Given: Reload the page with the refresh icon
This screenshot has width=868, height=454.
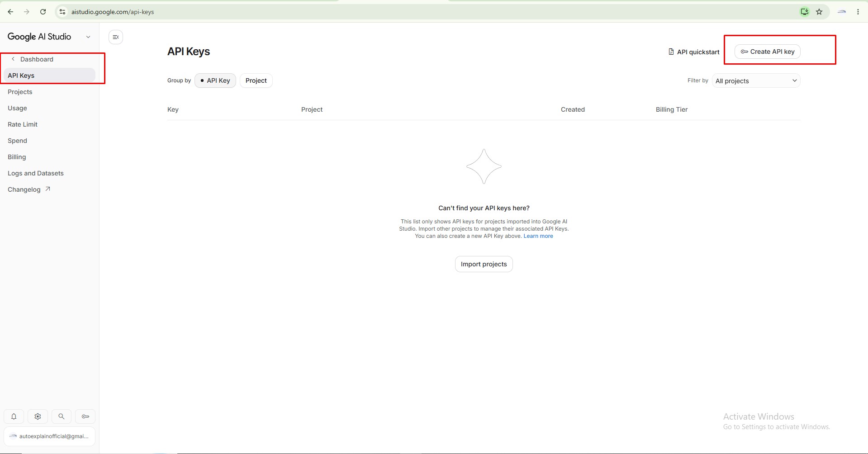Looking at the screenshot, I should point(43,12).
